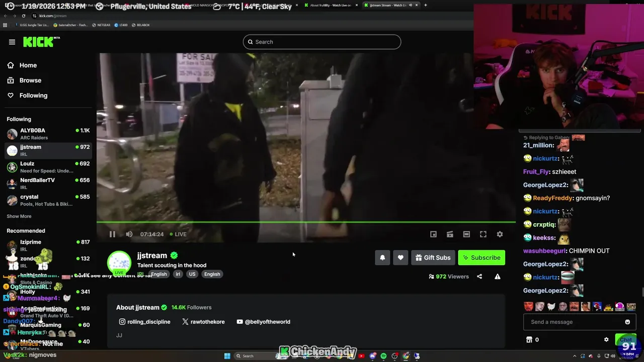This screenshot has width=644, height=362.
Task: Open Following in sidebar
Action: coord(27,96)
